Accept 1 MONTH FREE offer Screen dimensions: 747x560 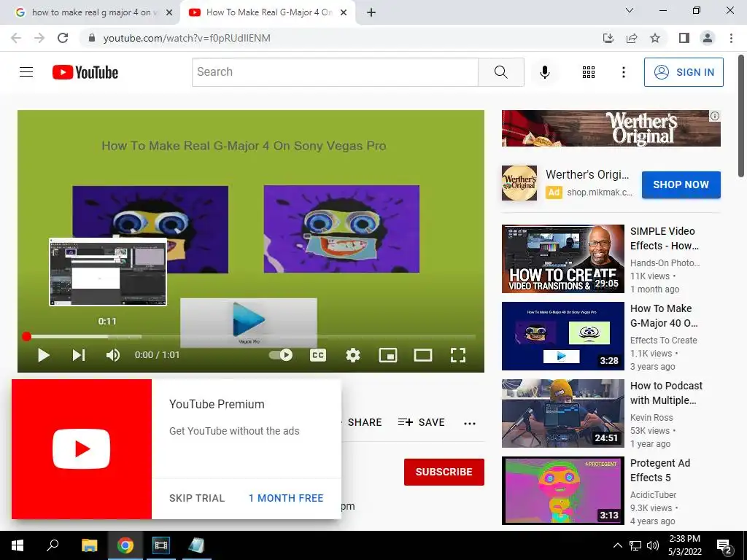tap(286, 498)
